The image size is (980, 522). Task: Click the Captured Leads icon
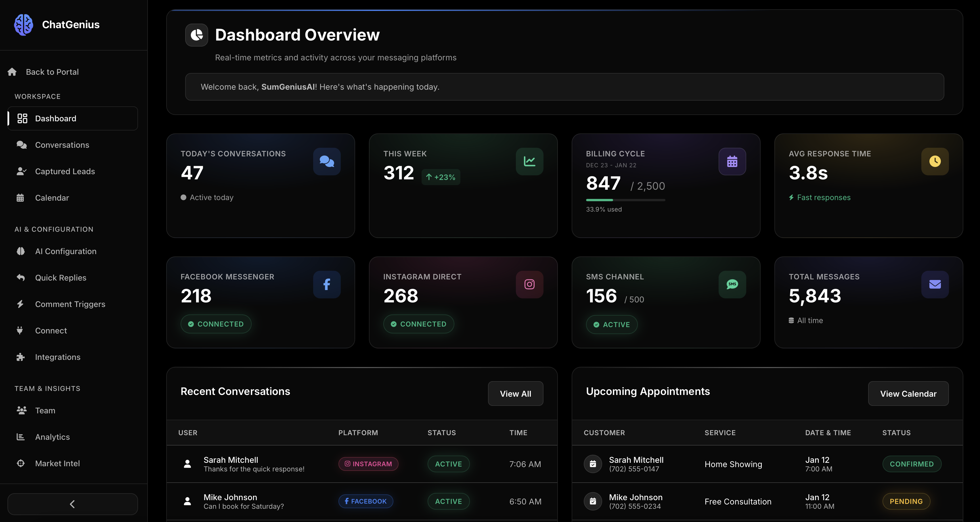pos(21,171)
